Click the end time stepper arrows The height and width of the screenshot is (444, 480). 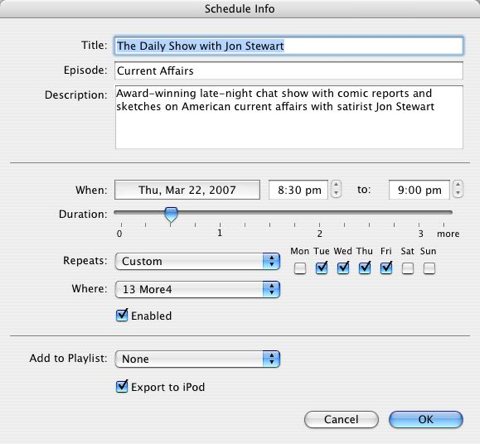pos(458,189)
